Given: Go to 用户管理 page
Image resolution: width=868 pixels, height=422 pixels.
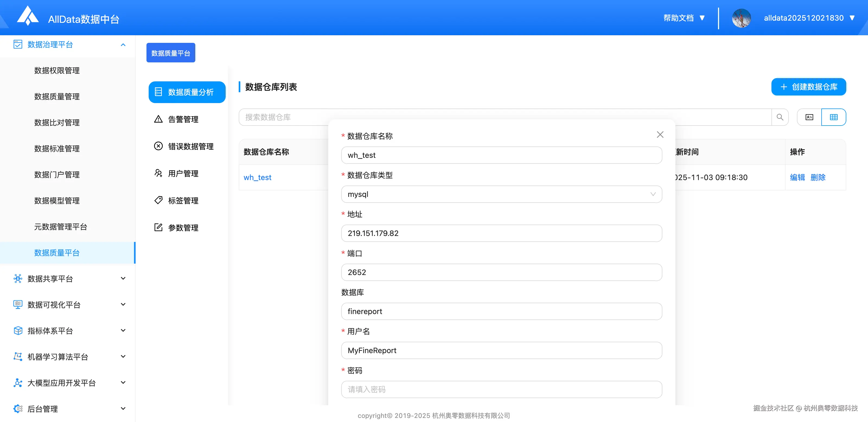Looking at the screenshot, I should coord(183,174).
